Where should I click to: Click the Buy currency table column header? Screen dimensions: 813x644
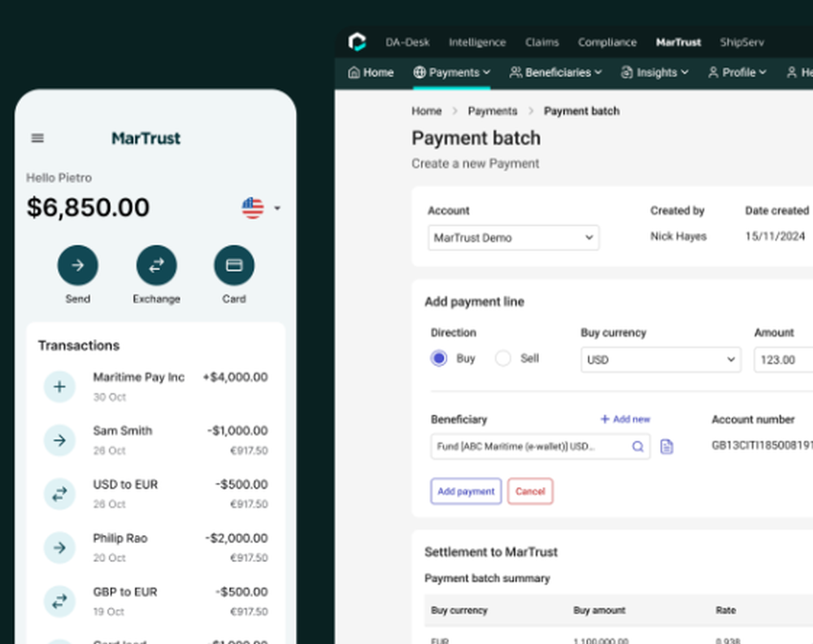coord(459,611)
